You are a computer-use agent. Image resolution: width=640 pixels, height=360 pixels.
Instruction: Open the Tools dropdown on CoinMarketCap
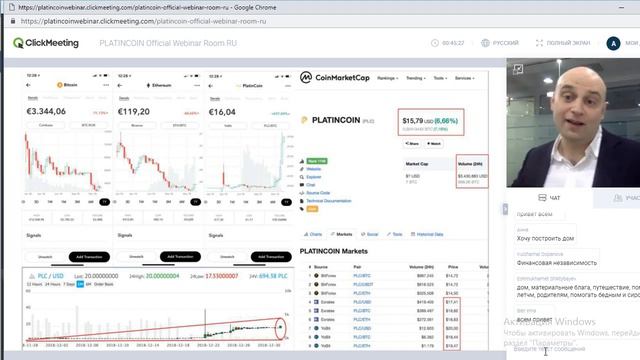click(x=440, y=78)
